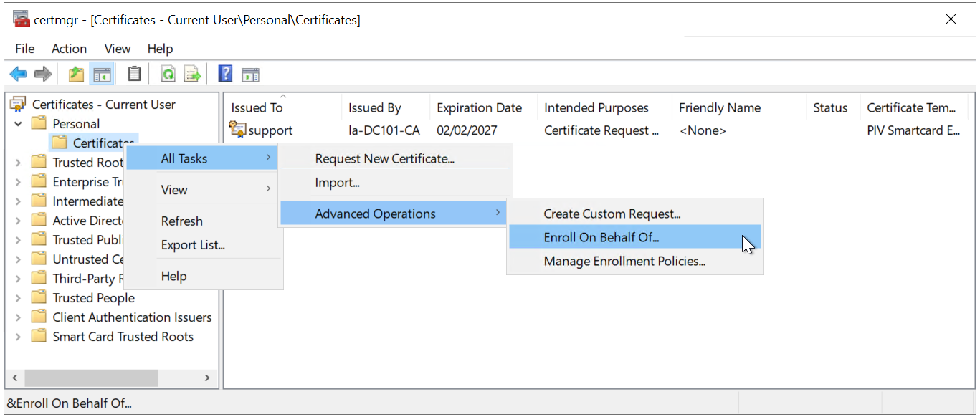This screenshot has height=417, width=980.
Task: Open Manage Enrollment Policies option
Action: pyautogui.click(x=624, y=262)
